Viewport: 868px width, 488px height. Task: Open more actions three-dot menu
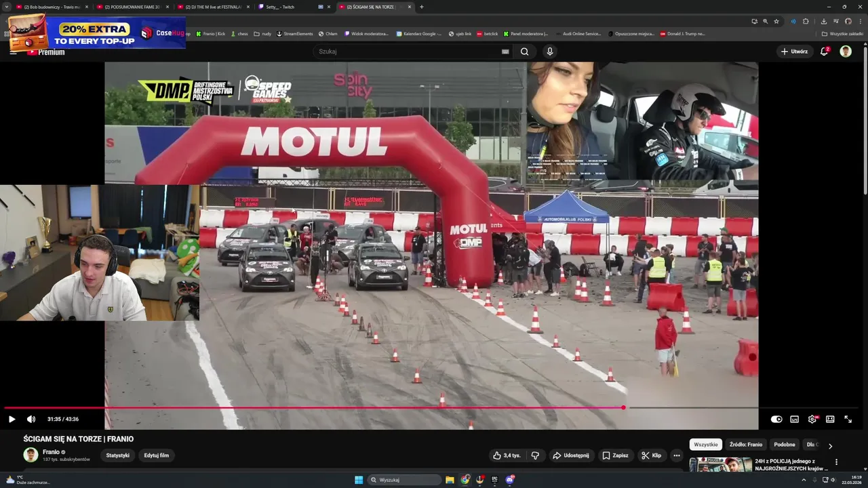[x=677, y=455]
